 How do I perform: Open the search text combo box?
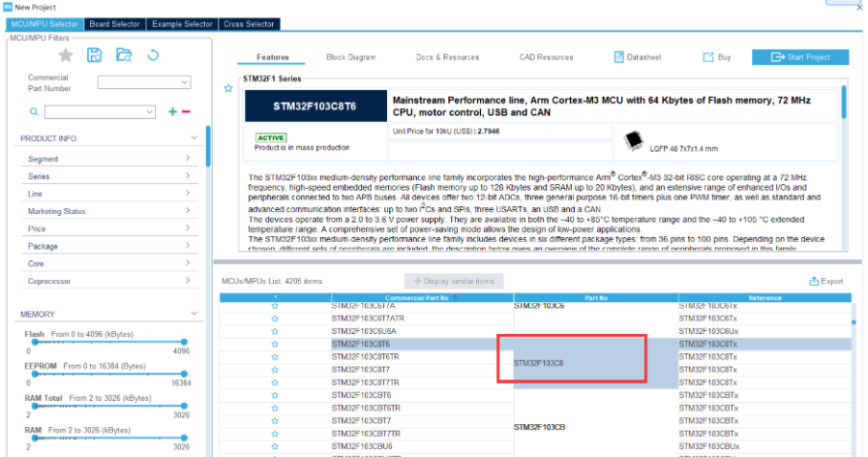pyautogui.click(x=100, y=112)
